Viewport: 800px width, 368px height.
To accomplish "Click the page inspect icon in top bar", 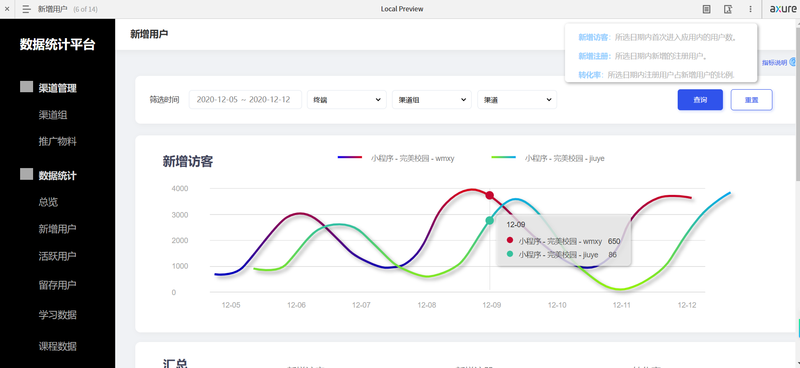I will point(728,9).
